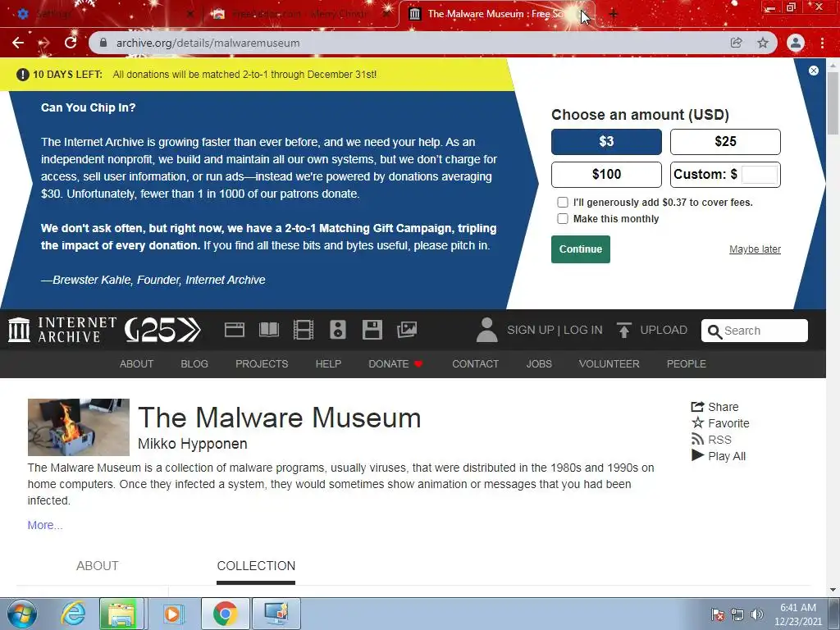Click the Custom amount input field
Screen dimensions: 840x630
(759, 175)
